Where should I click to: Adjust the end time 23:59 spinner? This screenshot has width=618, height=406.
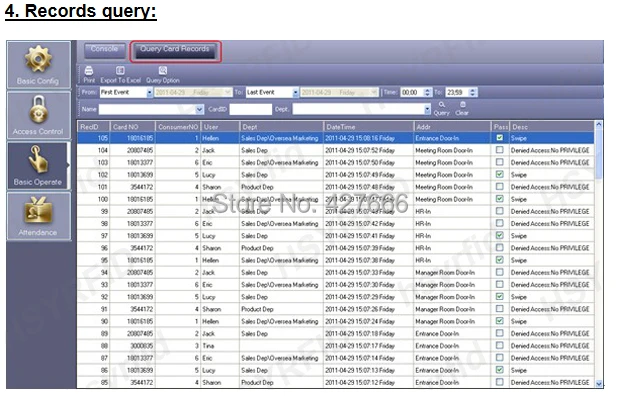[473, 93]
